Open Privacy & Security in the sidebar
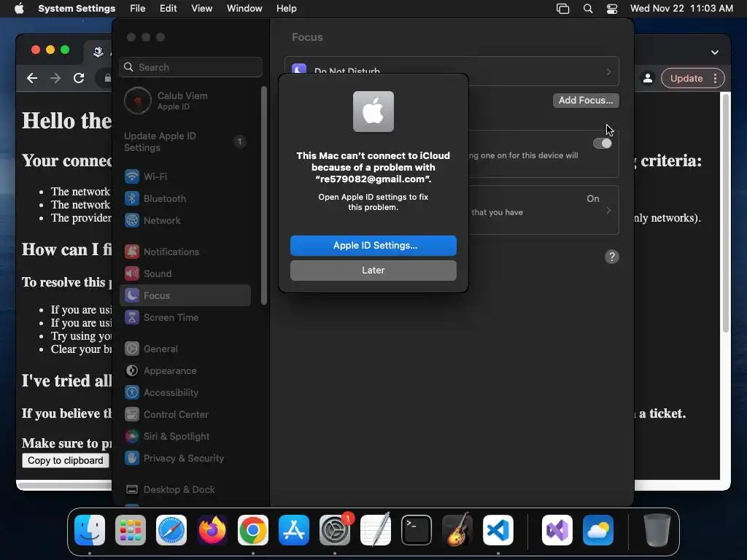Viewport: 747px width, 560px height. tap(185, 459)
